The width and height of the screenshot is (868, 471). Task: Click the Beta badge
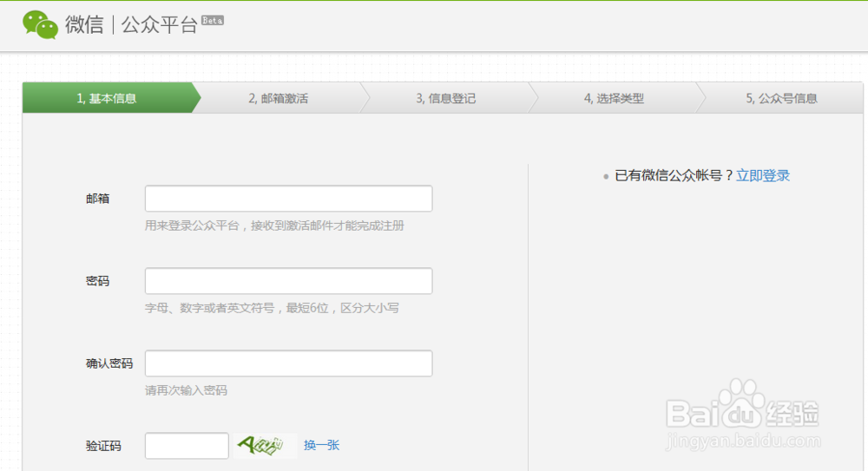pyautogui.click(x=213, y=21)
